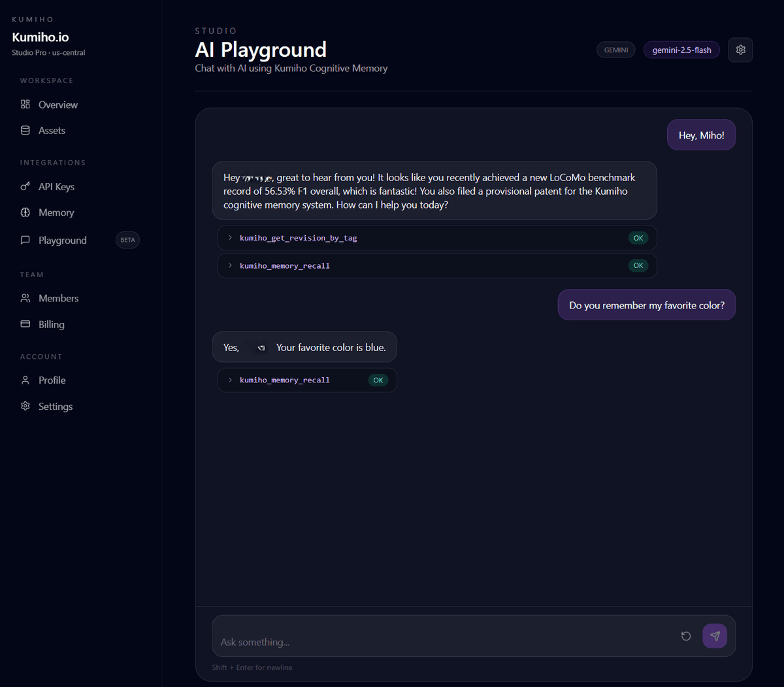The height and width of the screenshot is (687, 784).
Task: Select the Billing icon
Action: [x=25, y=324]
